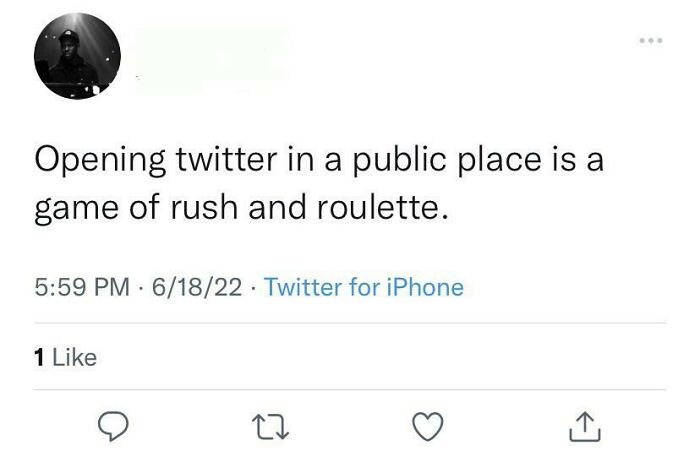Click the blurred username handle under the name
Screen dimensions: 700x451
tap(200, 77)
